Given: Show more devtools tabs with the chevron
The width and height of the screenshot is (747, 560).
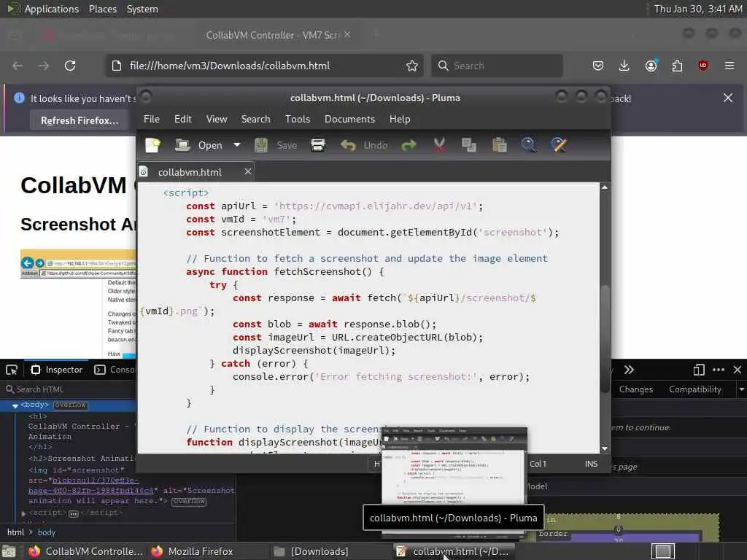Looking at the screenshot, I should click(x=629, y=370).
